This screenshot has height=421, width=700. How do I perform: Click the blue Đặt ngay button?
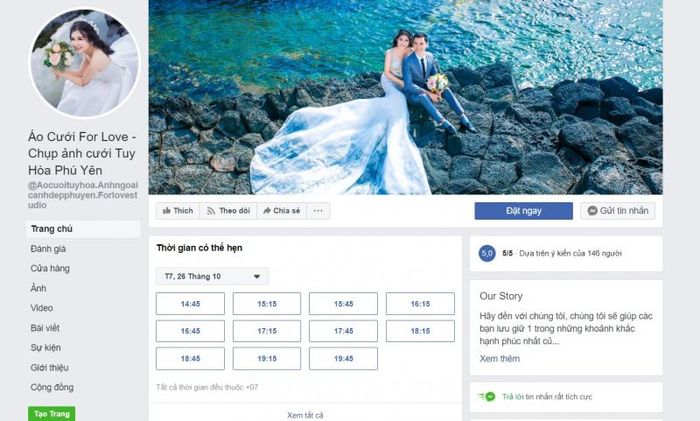click(x=523, y=211)
